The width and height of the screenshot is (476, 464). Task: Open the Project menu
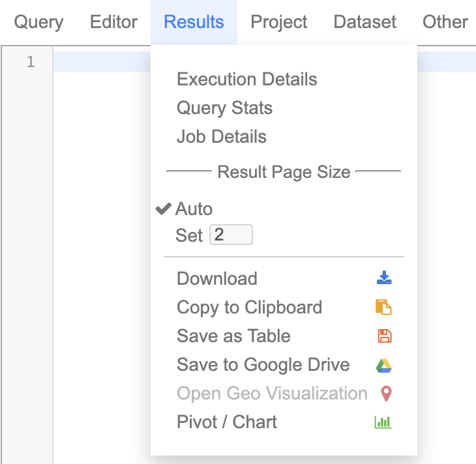point(278,22)
